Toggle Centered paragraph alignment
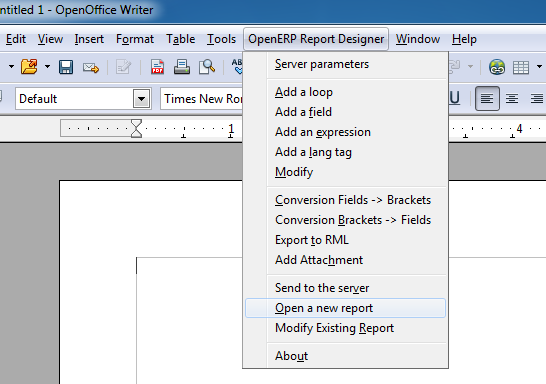The width and height of the screenshot is (546, 384). click(x=512, y=99)
